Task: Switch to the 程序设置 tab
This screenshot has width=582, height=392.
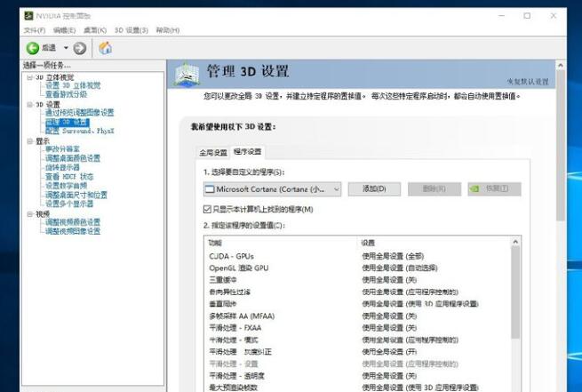Action: click(248, 151)
